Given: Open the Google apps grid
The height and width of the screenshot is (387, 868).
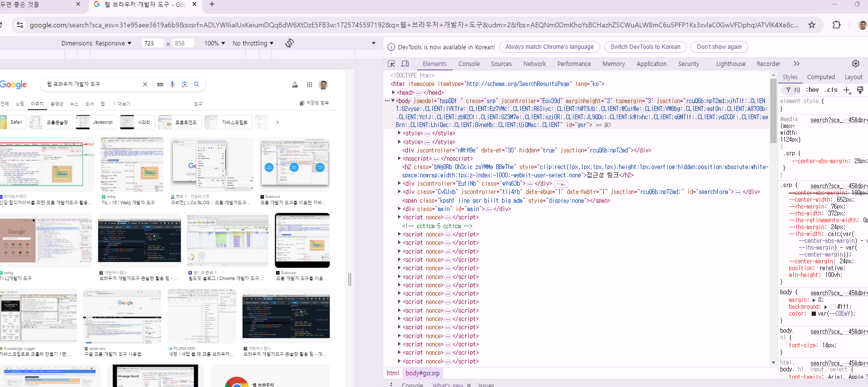Looking at the screenshot, I should (309, 85).
